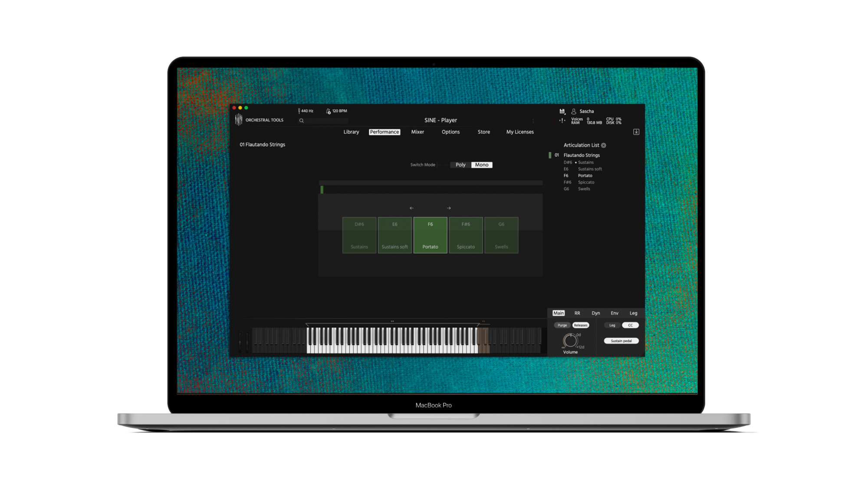Click the right arrow above articulation pads
Image resolution: width=868 pixels, height=489 pixels.
click(x=448, y=208)
